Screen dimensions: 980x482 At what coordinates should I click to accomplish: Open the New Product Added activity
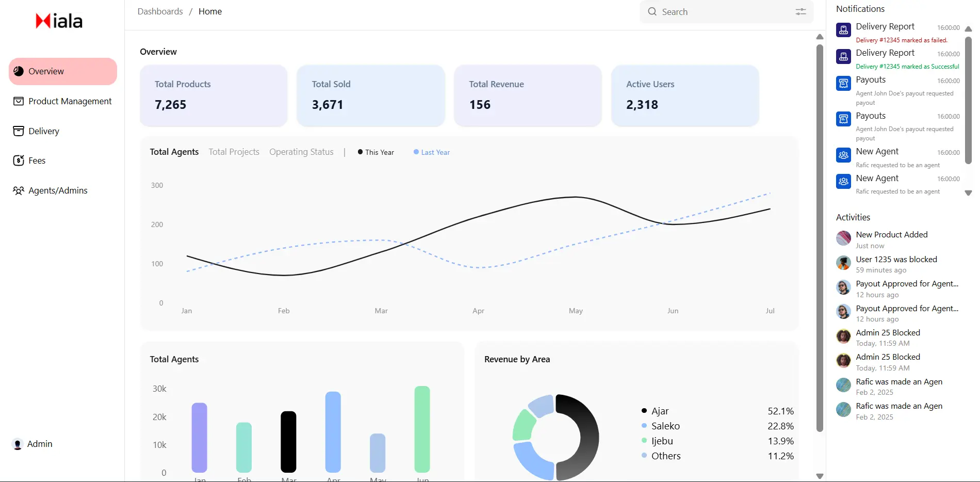coord(891,234)
